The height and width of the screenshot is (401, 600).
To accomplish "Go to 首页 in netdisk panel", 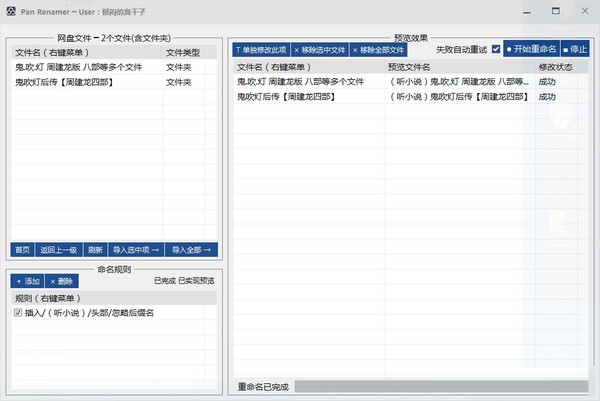I will [x=22, y=250].
